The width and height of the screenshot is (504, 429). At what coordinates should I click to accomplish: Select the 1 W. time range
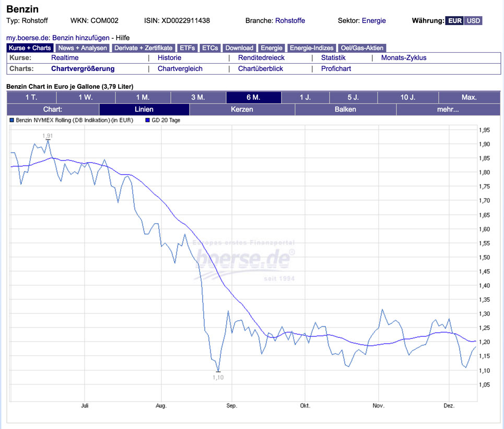(x=86, y=97)
